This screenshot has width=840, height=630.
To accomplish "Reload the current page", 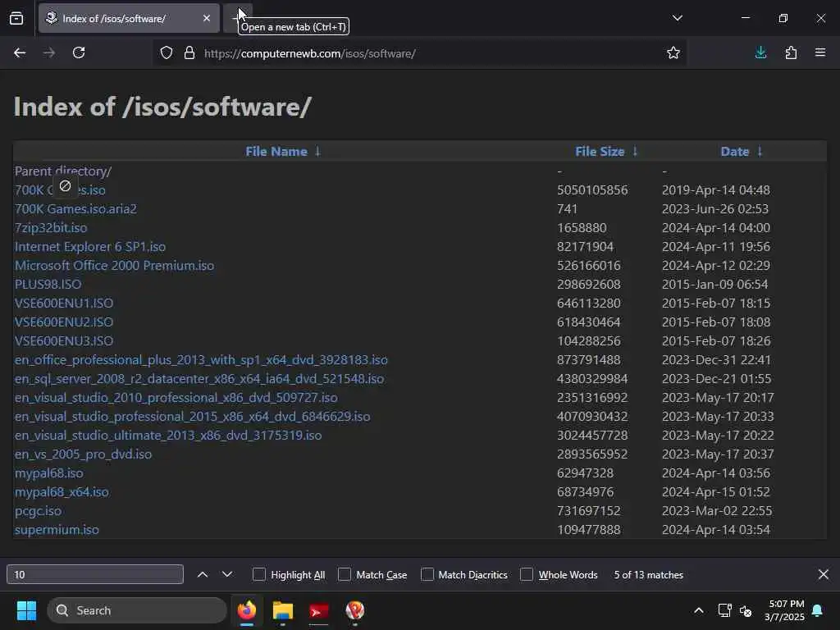I will coord(79,52).
